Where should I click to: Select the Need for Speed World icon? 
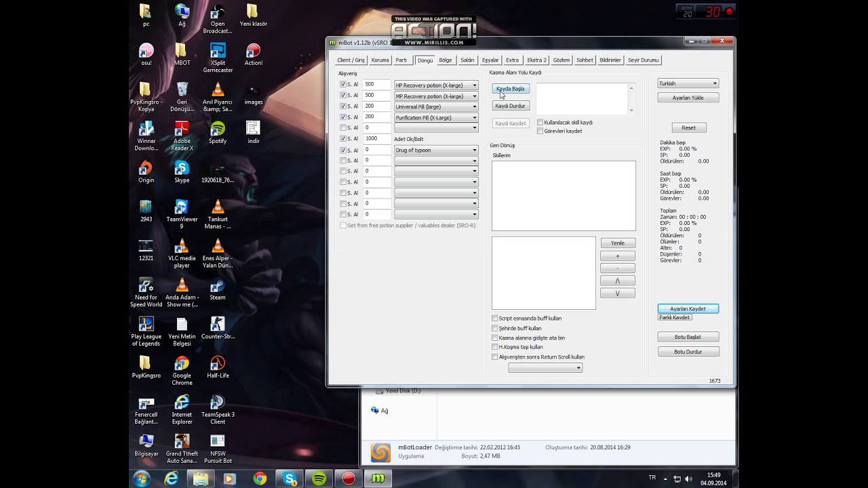(146, 292)
